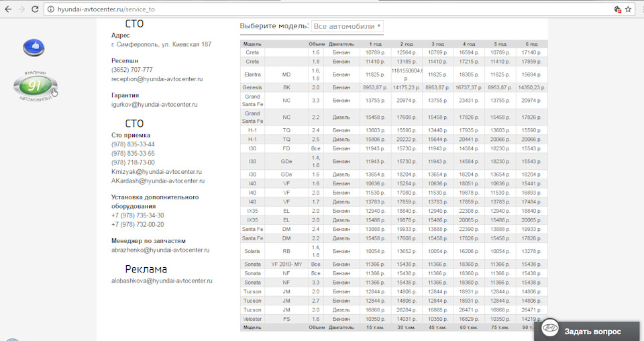
Task: Select the address 'г. Симферополь, ул. Киевская 187'
Action: coord(162,44)
